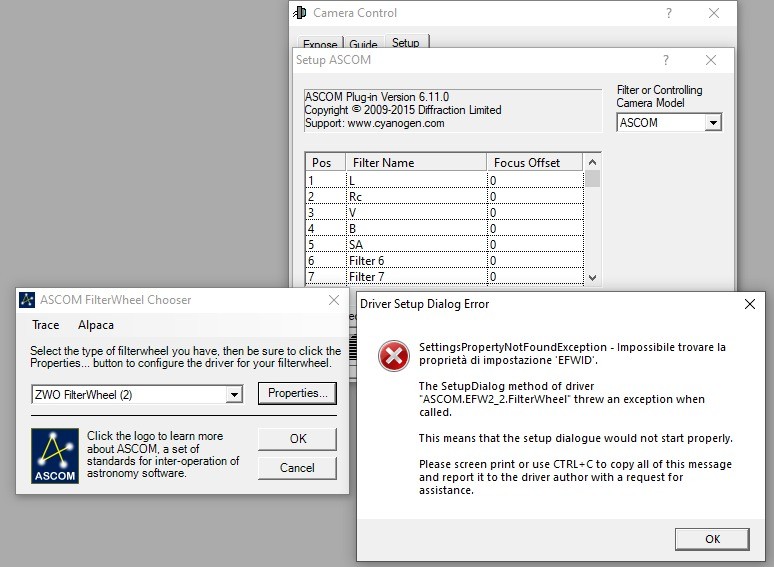Open the Trace menu

[46, 325]
